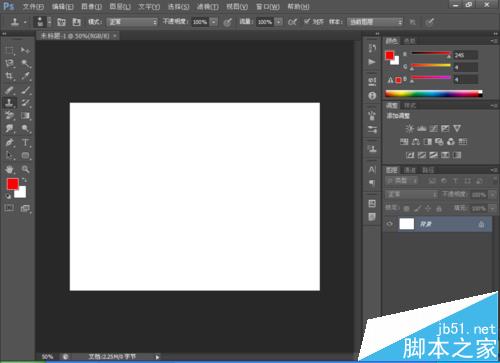Toggle lock transparent pixels in Layers

coord(406,209)
